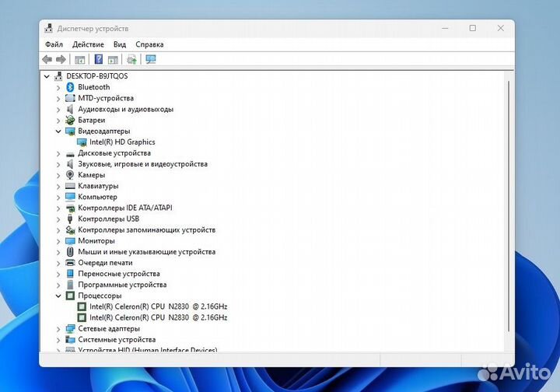Expand the Контроллеры USB category
This screenshot has width=560, height=392.
click(58, 219)
